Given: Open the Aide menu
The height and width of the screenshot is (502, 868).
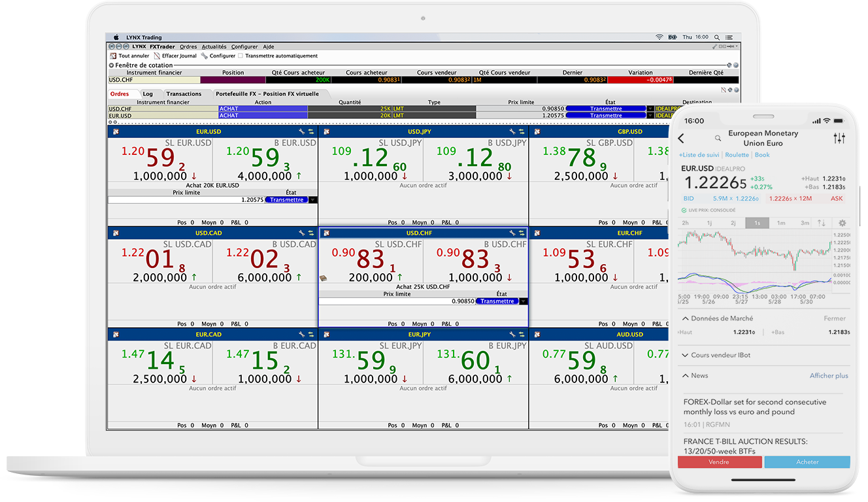Looking at the screenshot, I should [x=269, y=47].
